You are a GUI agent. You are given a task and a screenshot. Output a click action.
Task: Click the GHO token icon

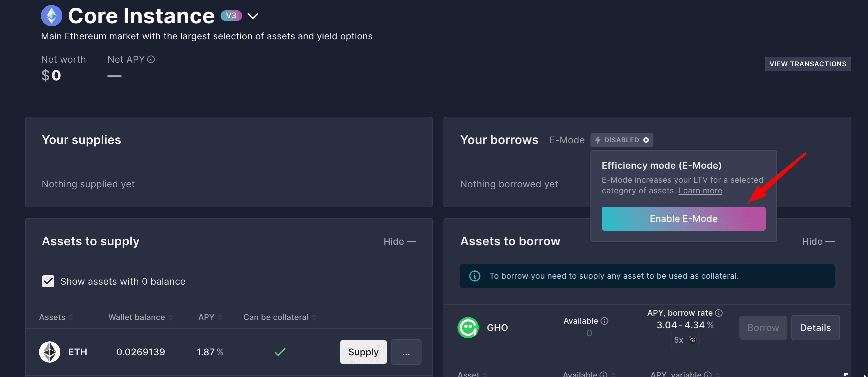pos(468,327)
